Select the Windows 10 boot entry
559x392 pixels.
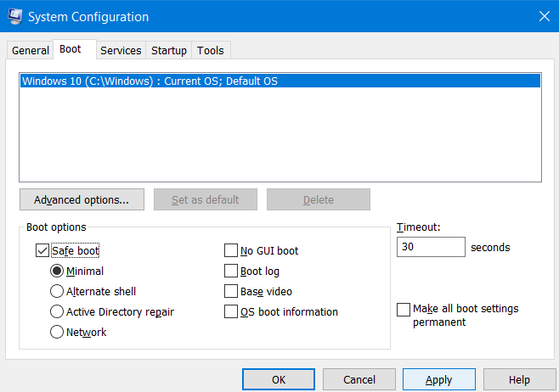pos(150,81)
